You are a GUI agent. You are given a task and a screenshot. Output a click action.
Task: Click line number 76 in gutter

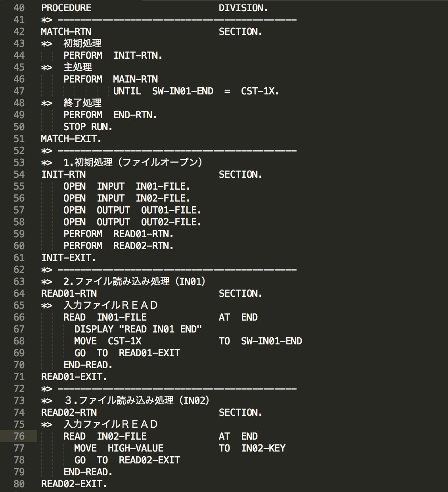click(19, 436)
